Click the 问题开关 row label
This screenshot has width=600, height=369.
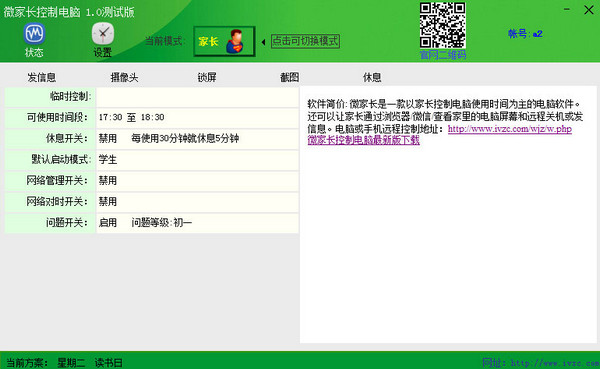point(67,222)
